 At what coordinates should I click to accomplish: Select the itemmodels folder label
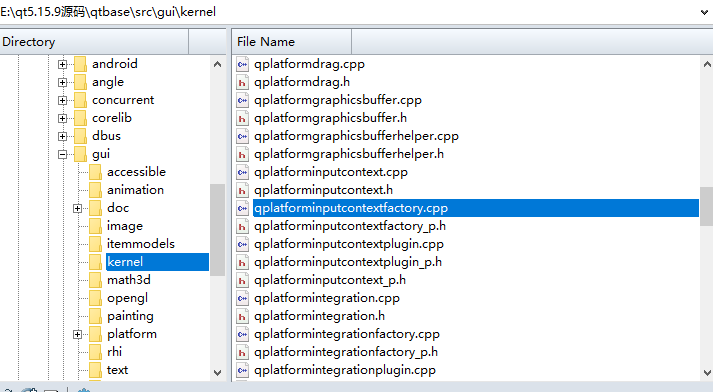[x=141, y=244]
